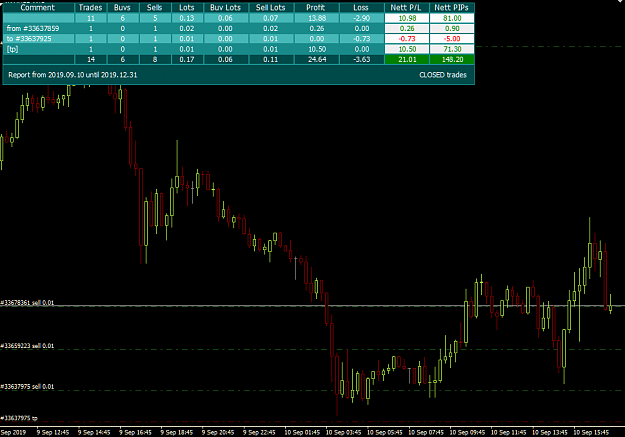The image size is (625, 437).
Task: Click the Loss column header
Action: [362, 8]
